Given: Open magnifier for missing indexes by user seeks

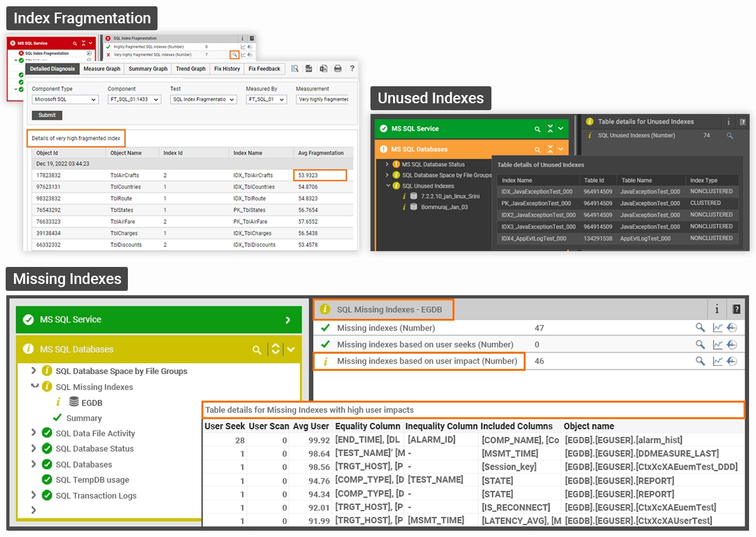Looking at the screenshot, I should click(700, 344).
